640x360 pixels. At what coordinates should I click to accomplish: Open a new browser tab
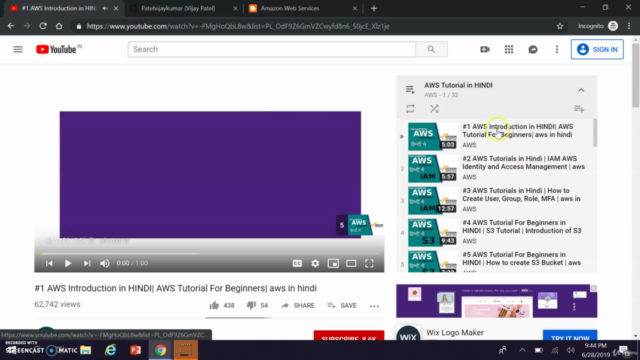(x=374, y=8)
